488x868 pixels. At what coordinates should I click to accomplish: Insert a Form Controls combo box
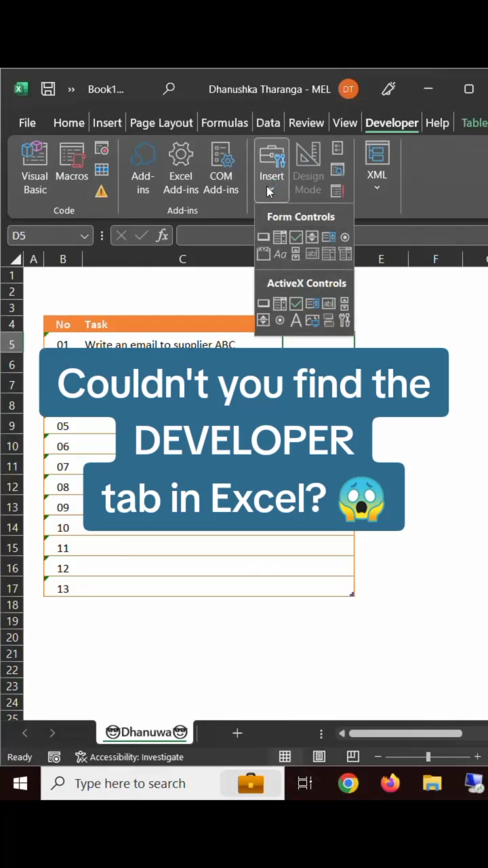280,237
